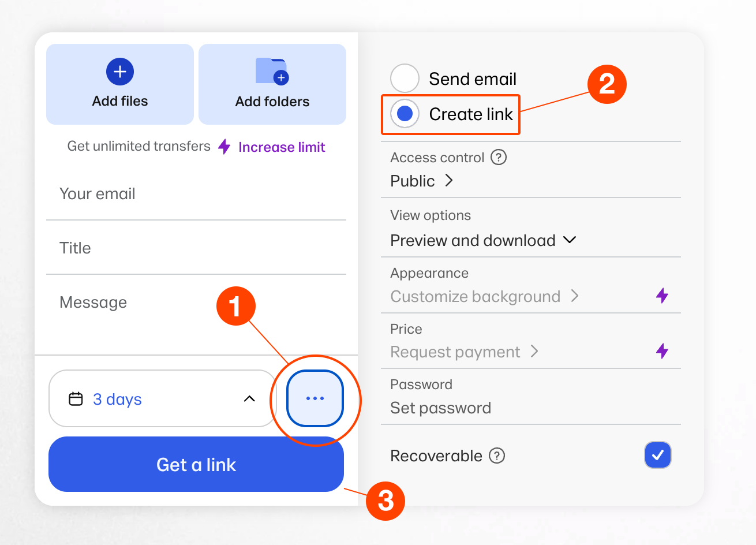Open the 3 days expiration dropdown

(162, 398)
